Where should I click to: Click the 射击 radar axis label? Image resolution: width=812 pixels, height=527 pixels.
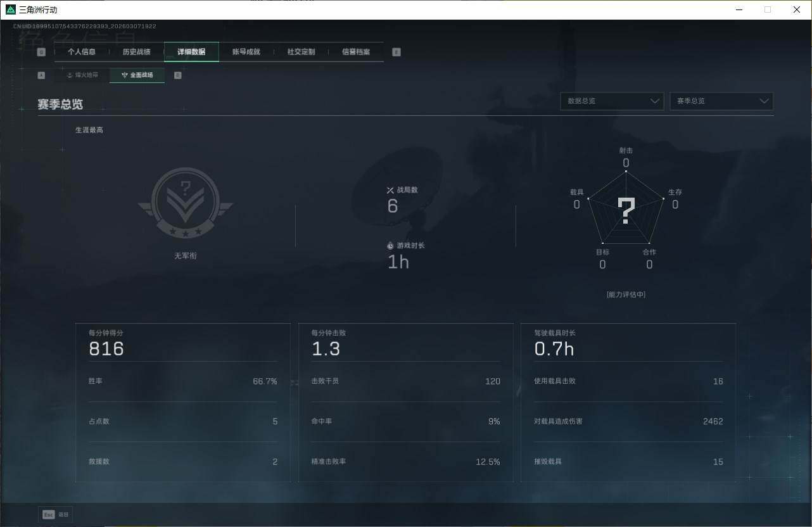point(626,150)
